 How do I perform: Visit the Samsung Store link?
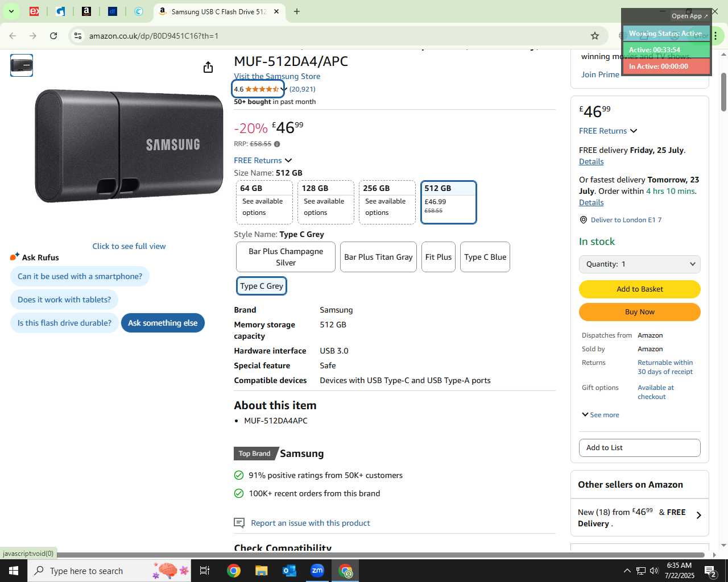pos(277,76)
